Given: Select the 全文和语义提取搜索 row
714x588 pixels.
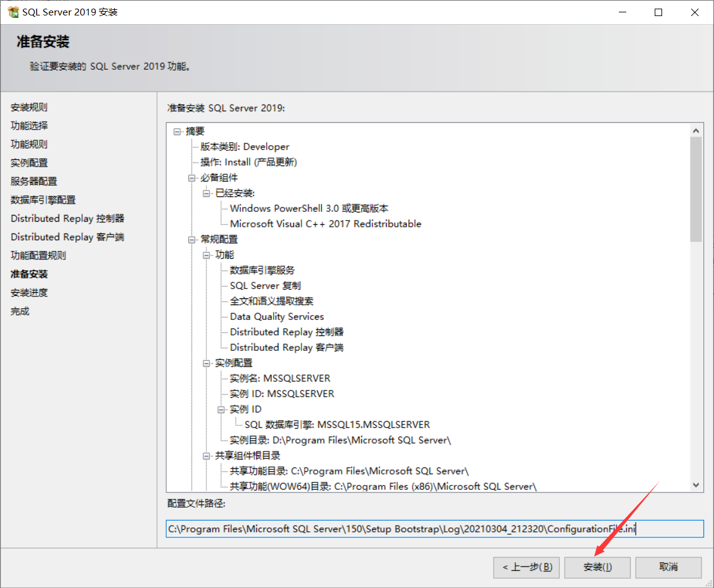Looking at the screenshot, I should 272,301.
